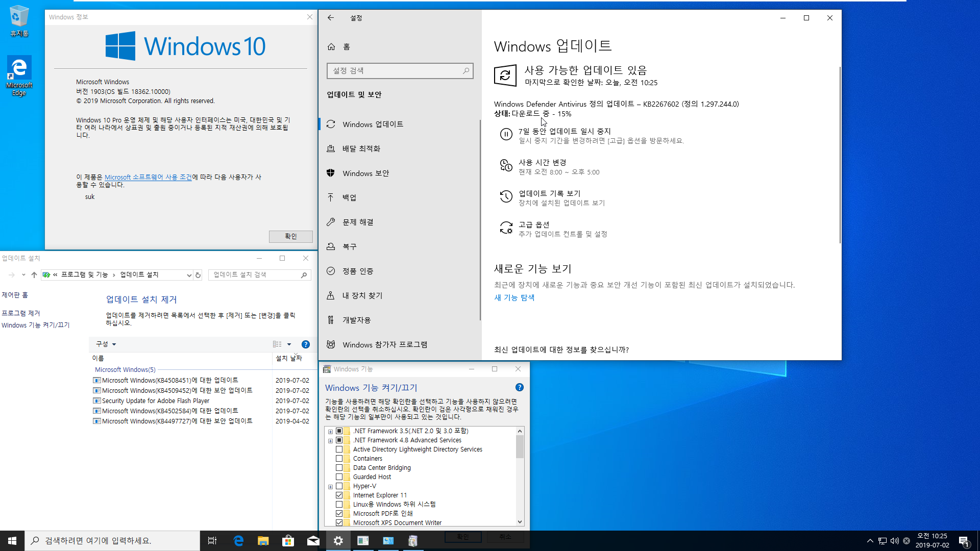
Task: Click help icon in installed updates window
Action: (x=306, y=344)
